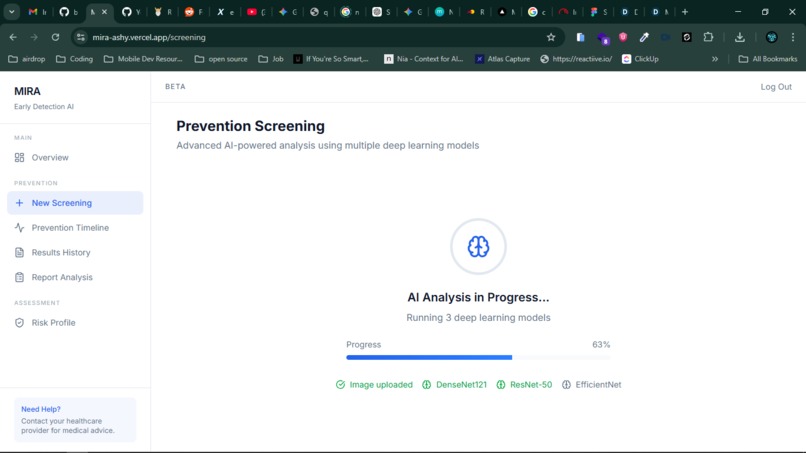Screen dimensions: 806x453
Task: Select Risk Profile in sidebar
Action: pos(75,322)
